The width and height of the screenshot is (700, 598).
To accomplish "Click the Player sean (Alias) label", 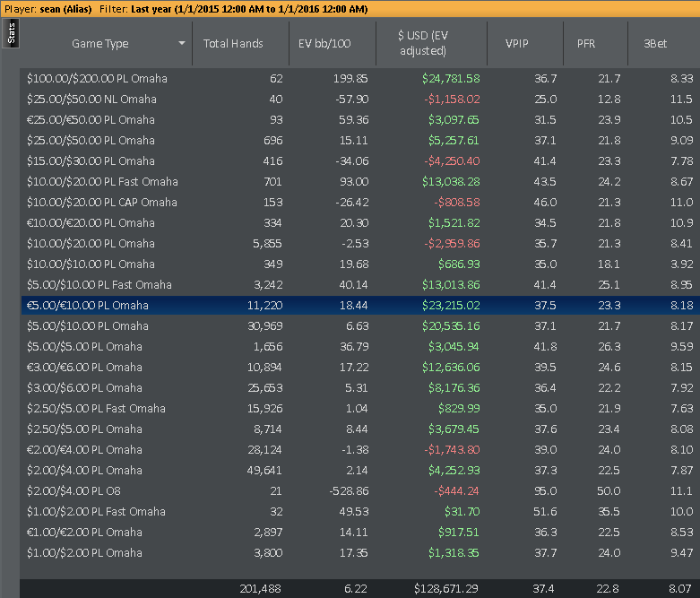I will click(x=45, y=9).
